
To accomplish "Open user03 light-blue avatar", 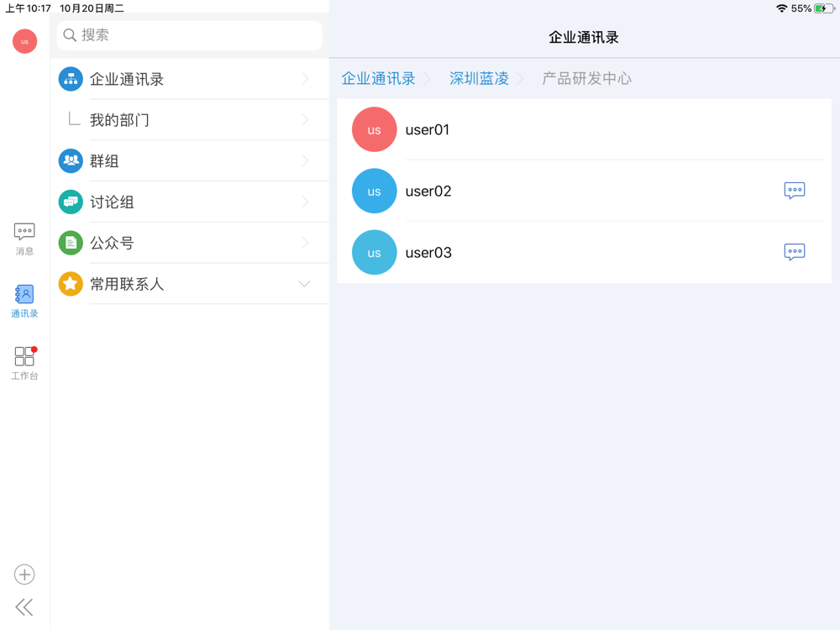I will (375, 252).
